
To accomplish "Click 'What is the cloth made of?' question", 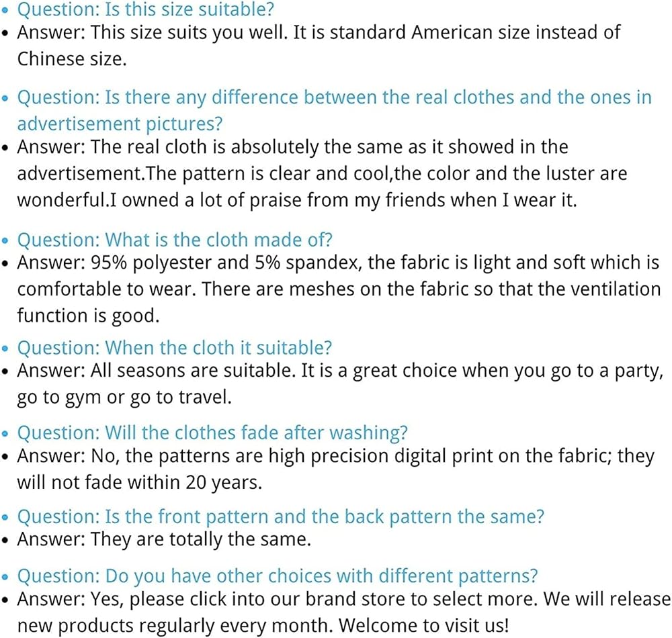I will click(175, 240).
